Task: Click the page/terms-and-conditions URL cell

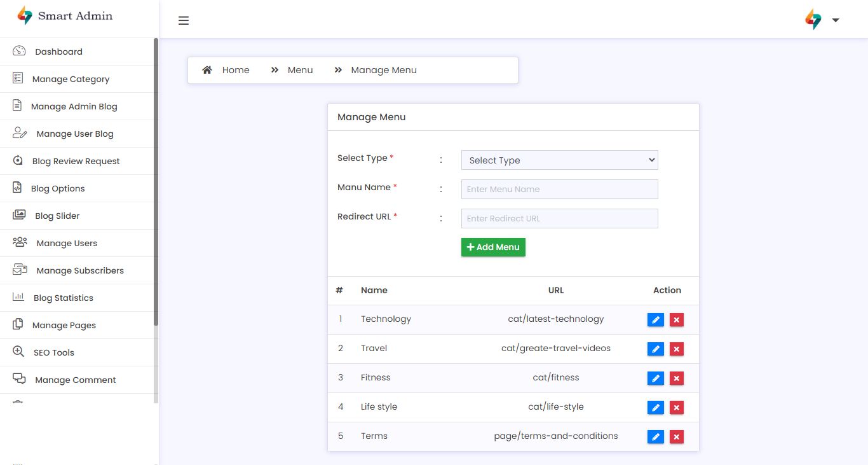Action: click(556, 436)
